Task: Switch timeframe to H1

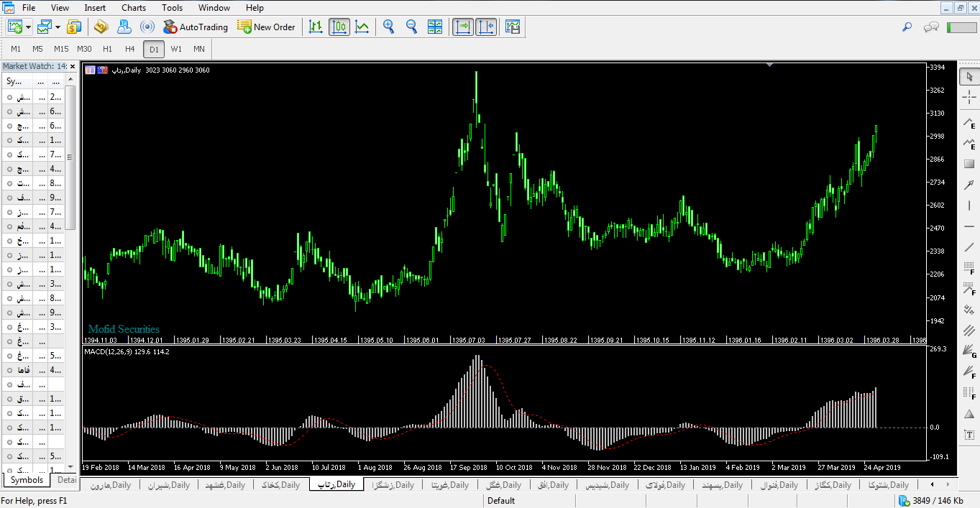Action: point(107,49)
